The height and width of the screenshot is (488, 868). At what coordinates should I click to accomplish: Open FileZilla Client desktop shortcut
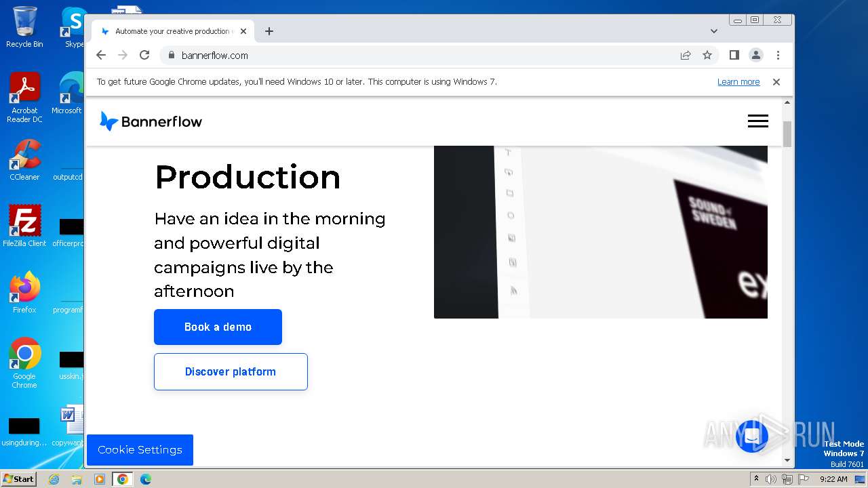tap(24, 226)
